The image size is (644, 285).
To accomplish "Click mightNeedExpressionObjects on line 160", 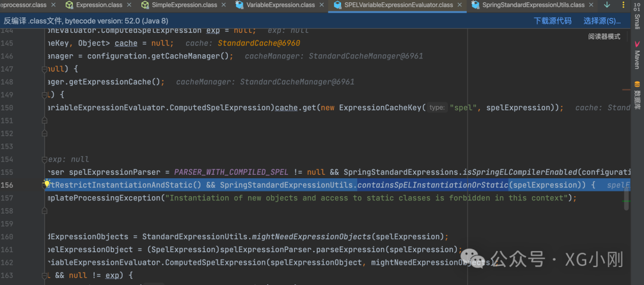I will (312, 237).
